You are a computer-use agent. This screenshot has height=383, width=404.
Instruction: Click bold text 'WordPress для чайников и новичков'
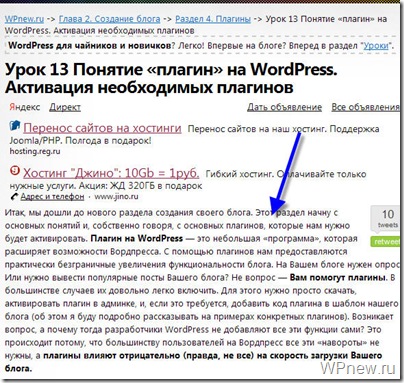click(x=90, y=46)
